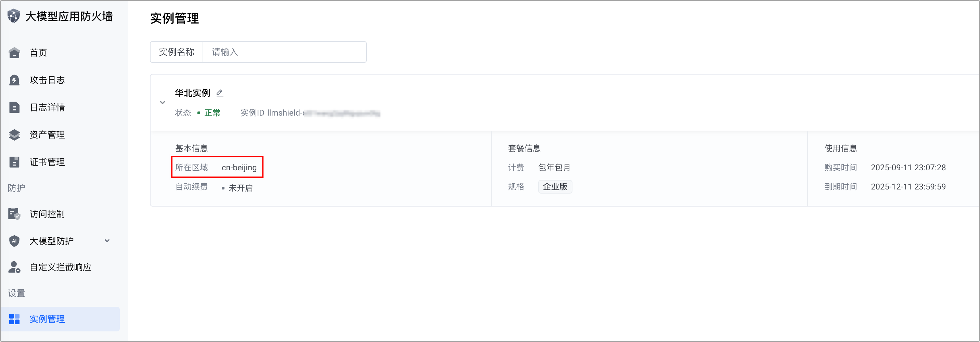Screen dimensions: 980x342
Task: Expand the 大模型防护 submenu chevron
Action: (x=107, y=241)
